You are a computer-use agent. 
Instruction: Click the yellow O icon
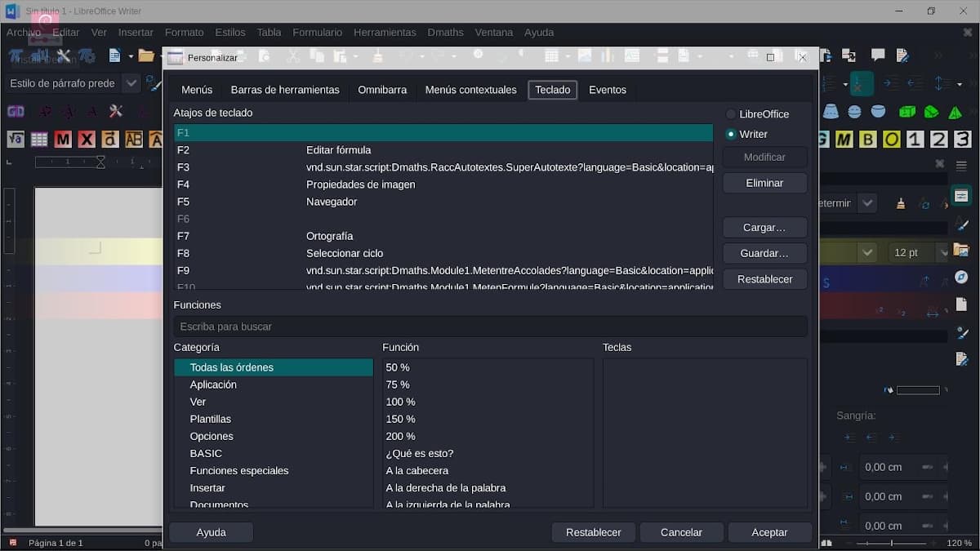point(891,140)
